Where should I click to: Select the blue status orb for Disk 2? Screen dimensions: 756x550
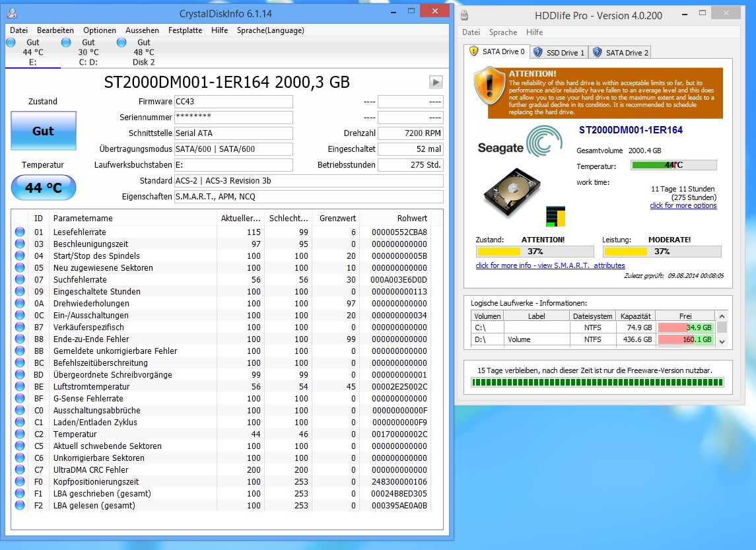(x=121, y=42)
